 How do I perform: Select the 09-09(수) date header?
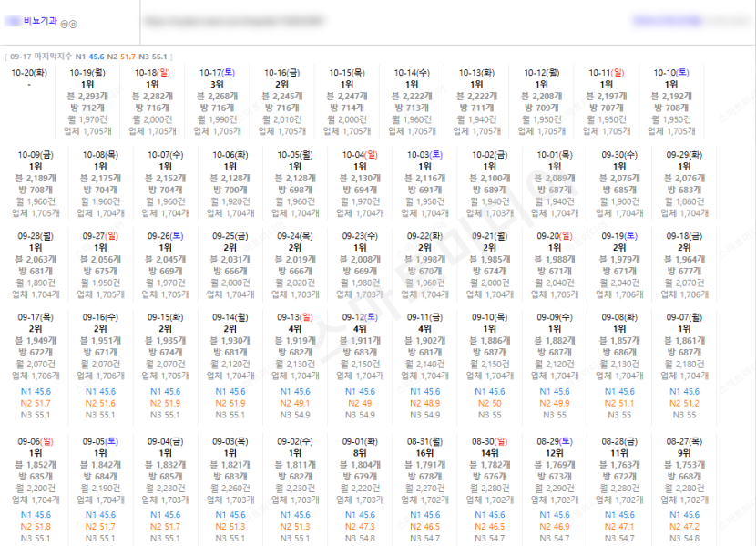pyautogui.click(x=555, y=317)
